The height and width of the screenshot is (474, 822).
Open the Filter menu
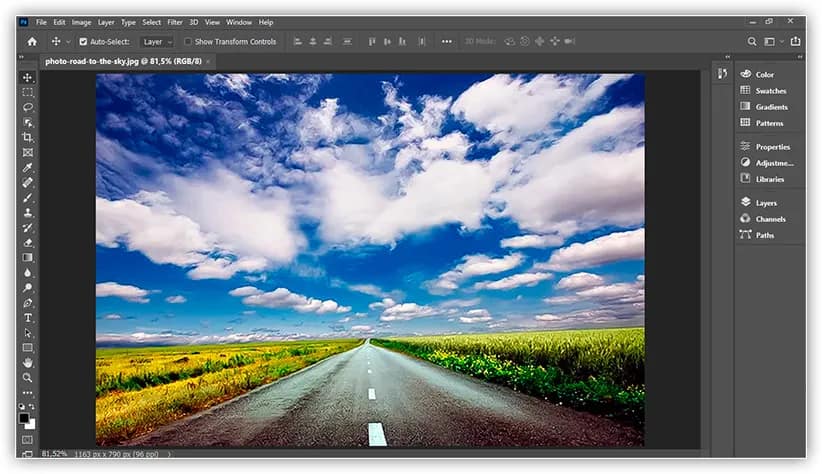(175, 22)
